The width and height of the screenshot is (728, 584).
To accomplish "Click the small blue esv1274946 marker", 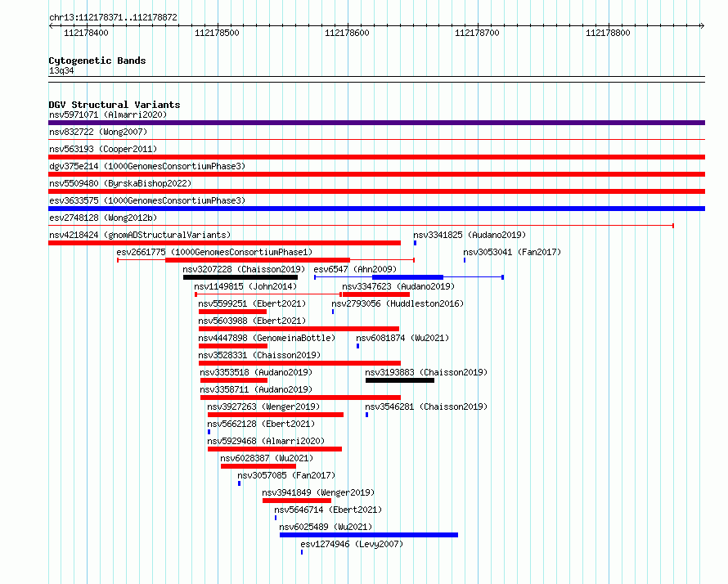I will tap(302, 552).
